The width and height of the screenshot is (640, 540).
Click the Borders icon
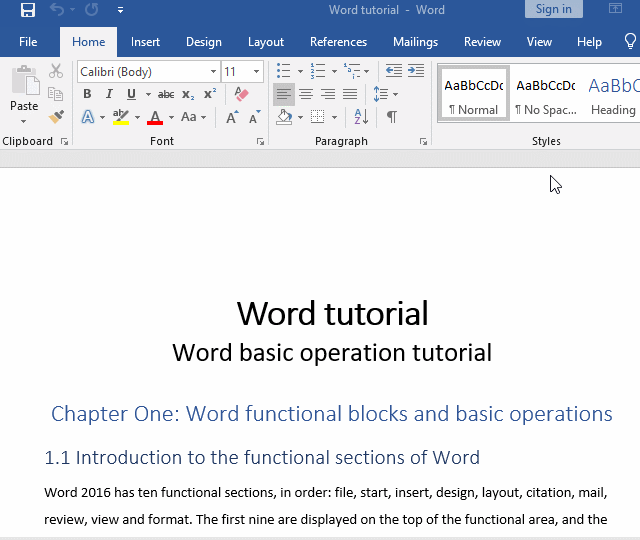[318, 117]
